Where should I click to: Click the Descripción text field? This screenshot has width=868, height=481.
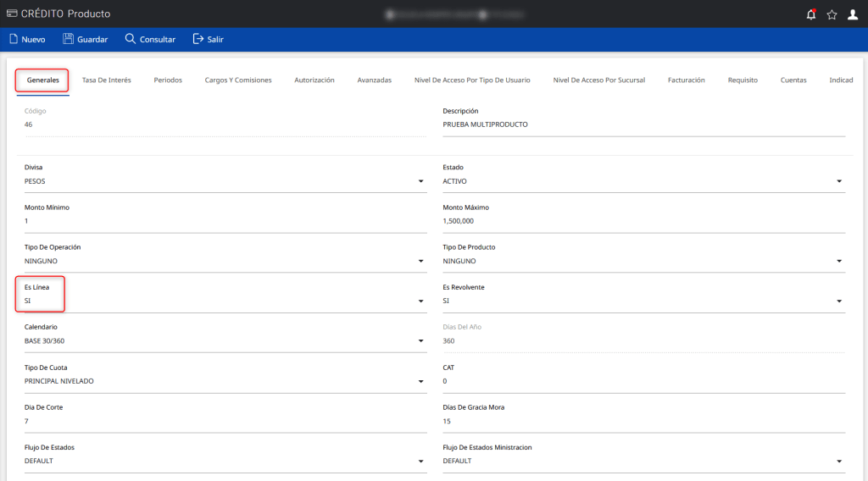coord(643,124)
